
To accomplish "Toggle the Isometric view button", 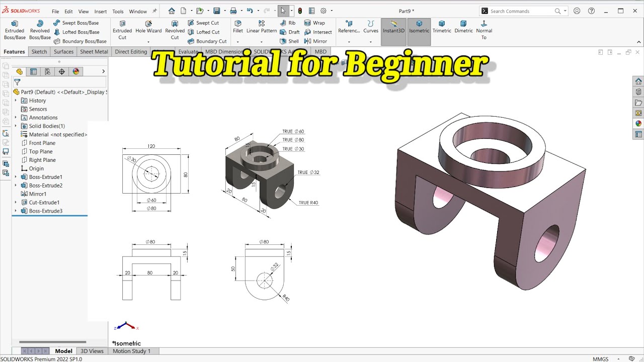I will pos(419,32).
